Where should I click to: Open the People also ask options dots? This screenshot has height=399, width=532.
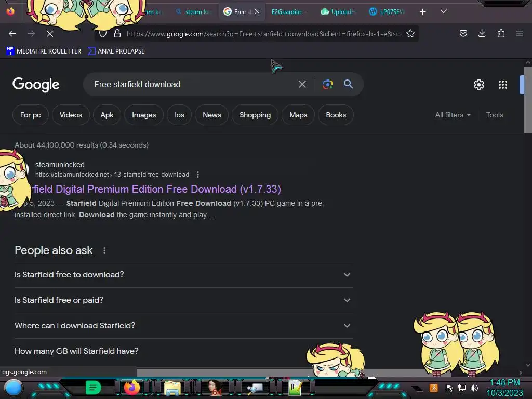104,250
